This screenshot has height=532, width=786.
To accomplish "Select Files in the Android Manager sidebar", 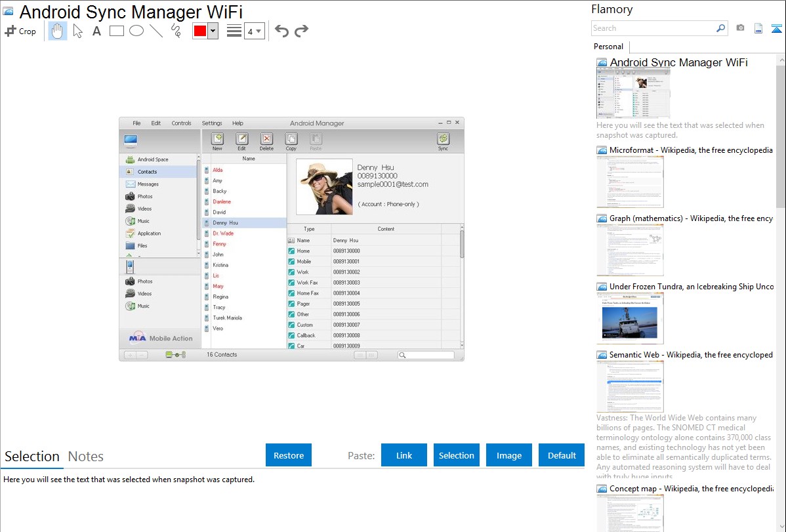I will [159, 246].
